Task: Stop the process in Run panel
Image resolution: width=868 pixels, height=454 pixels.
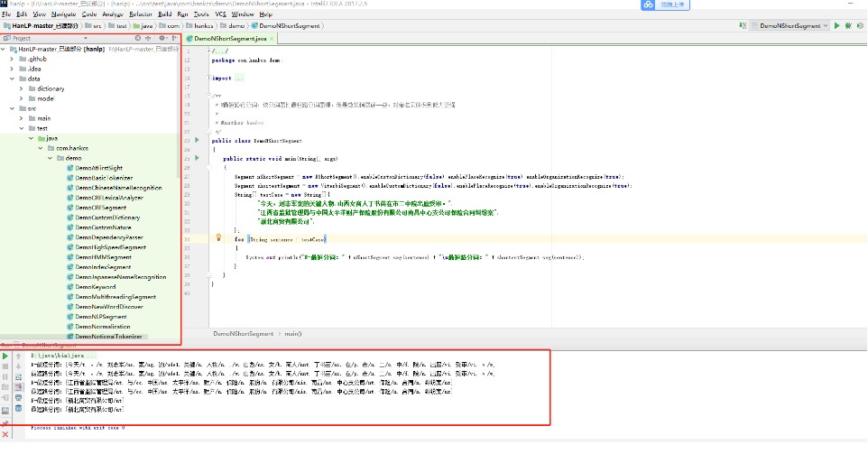Action: point(5,366)
